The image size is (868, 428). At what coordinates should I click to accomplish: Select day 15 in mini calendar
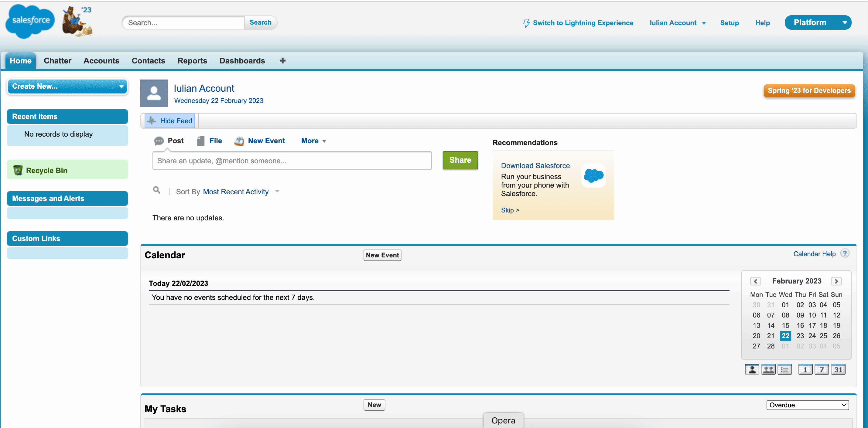pos(785,325)
